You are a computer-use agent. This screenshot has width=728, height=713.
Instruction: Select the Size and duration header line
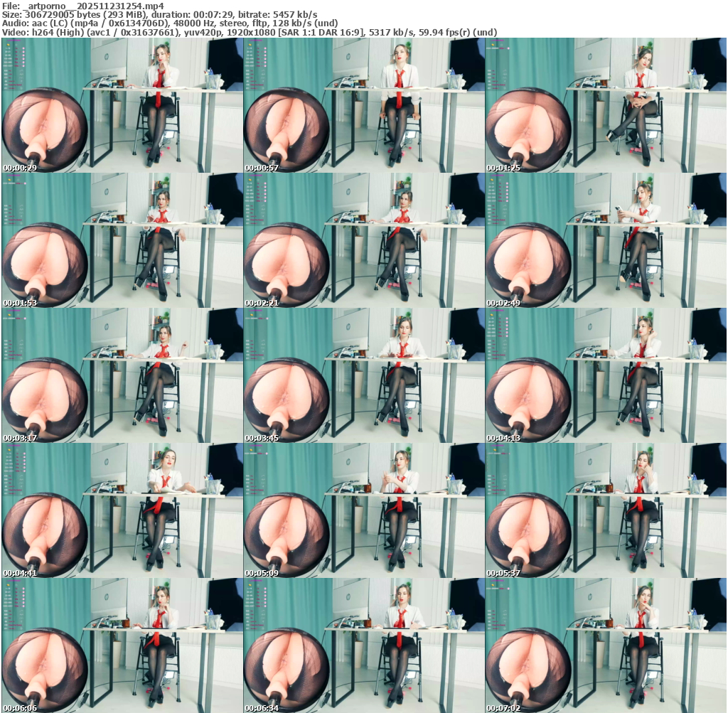(160, 14)
